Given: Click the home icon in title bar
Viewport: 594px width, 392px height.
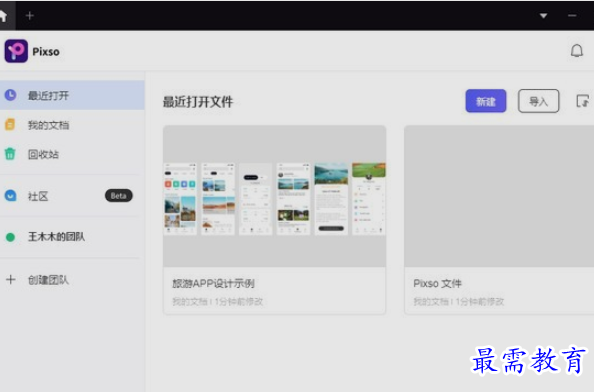Looking at the screenshot, I should pos(4,16).
